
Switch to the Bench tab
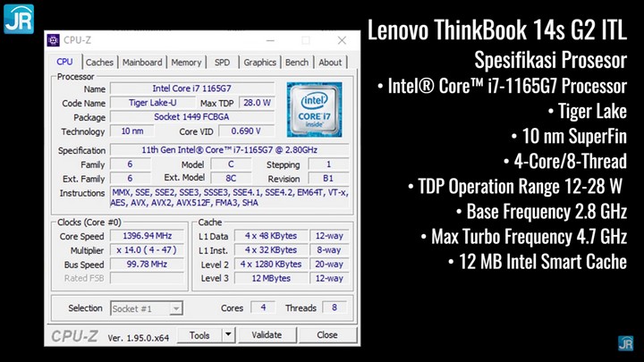coord(297,63)
